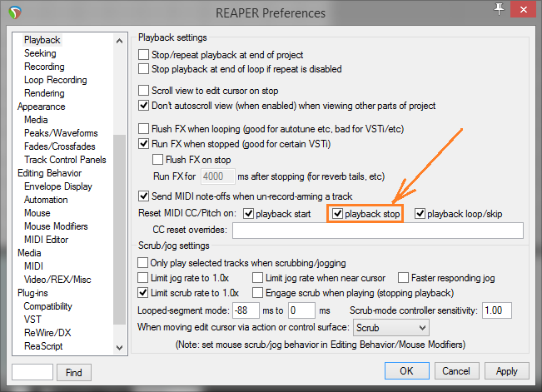
Task: Open MIDI Editor preferences page
Action: point(46,240)
